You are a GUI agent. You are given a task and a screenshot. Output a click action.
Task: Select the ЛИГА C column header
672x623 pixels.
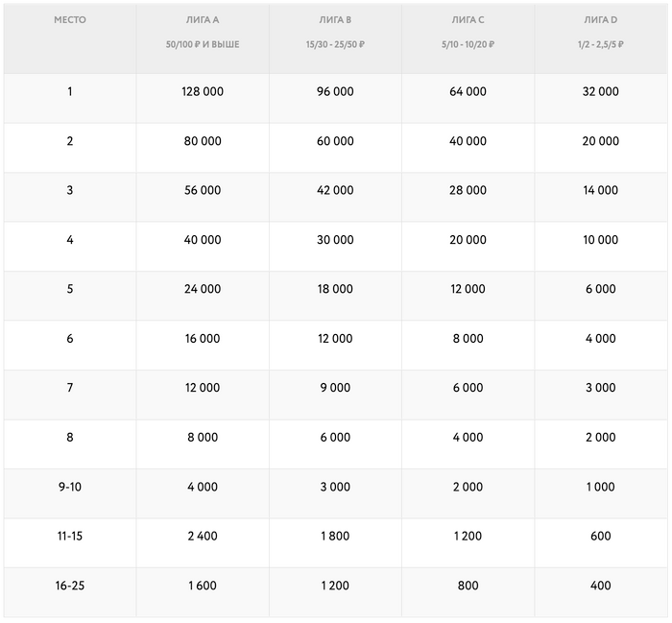pyautogui.click(x=468, y=20)
